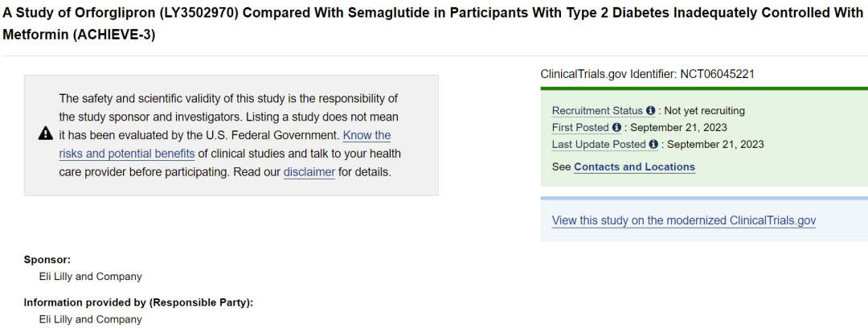Click the info icon beside First Posted
868x329 pixels.
[616, 128]
